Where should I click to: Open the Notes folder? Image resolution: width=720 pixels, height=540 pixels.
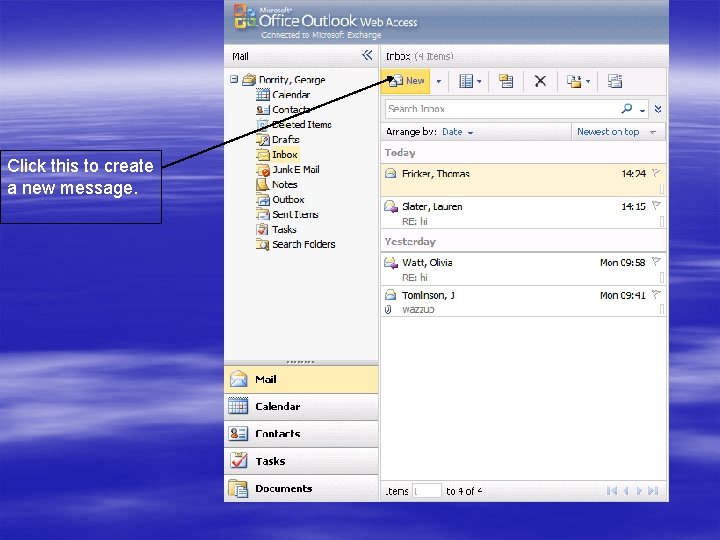[284, 185]
